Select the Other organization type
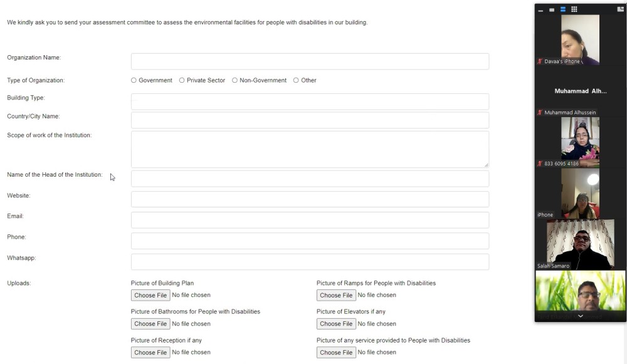Image resolution: width=627 pixels, height=364 pixels. pyautogui.click(x=296, y=80)
